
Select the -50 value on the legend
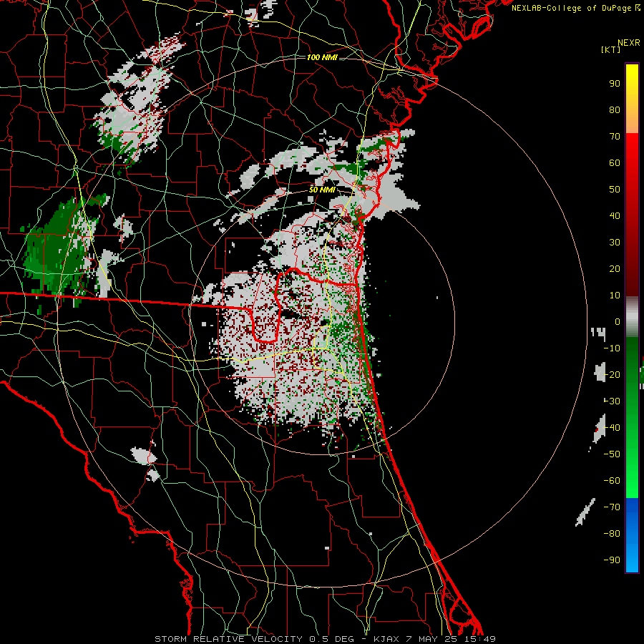pos(612,454)
